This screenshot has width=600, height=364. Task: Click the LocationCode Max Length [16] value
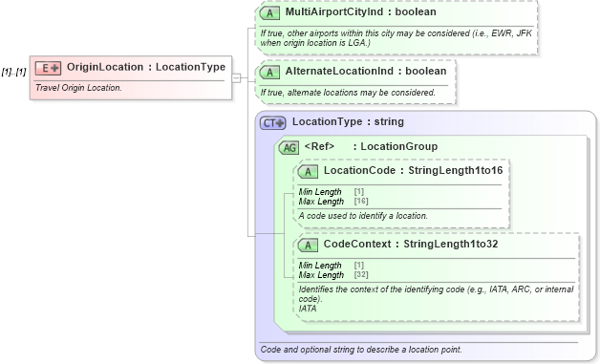361,201
